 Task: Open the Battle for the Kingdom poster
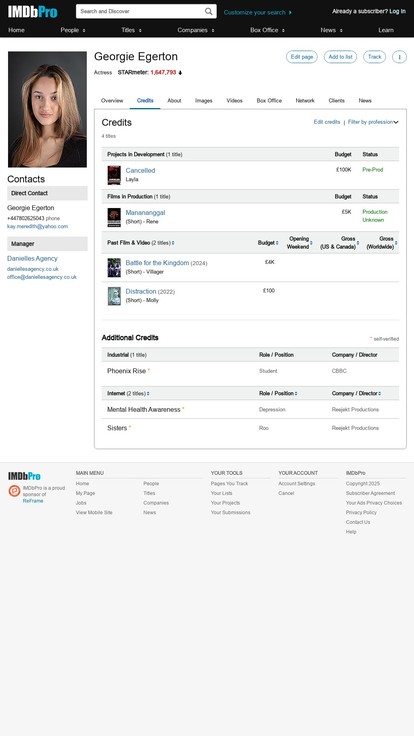point(114,268)
